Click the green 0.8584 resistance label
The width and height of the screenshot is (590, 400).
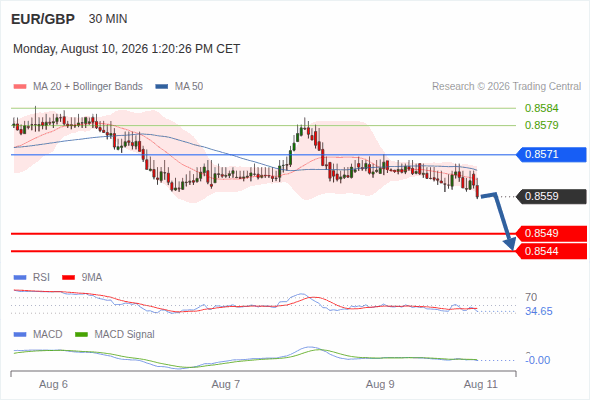pos(541,108)
